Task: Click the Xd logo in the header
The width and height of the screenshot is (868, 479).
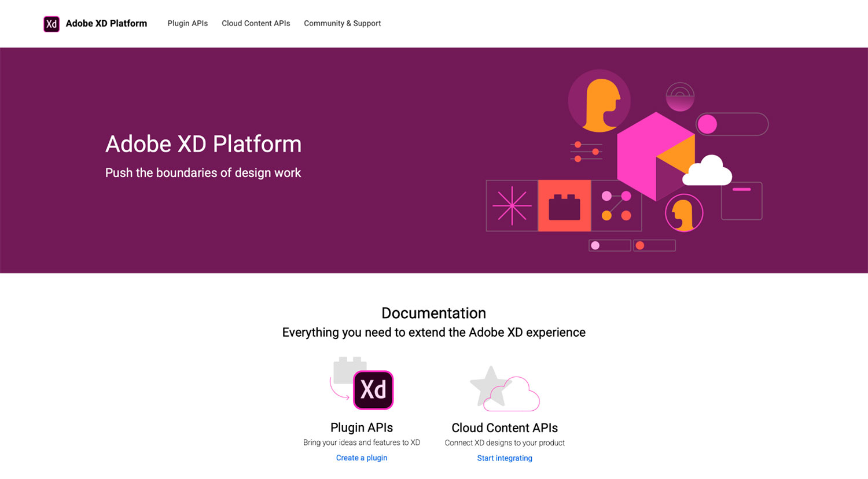Action: click(x=52, y=24)
